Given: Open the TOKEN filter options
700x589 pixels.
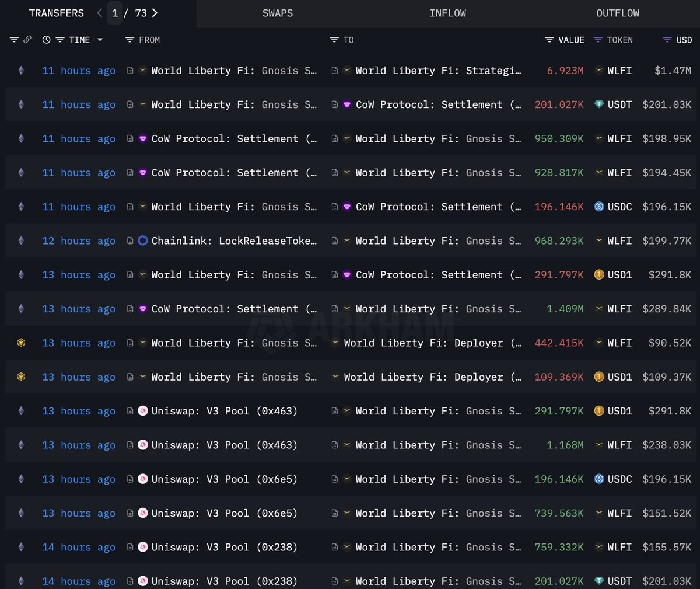Looking at the screenshot, I should pos(598,40).
